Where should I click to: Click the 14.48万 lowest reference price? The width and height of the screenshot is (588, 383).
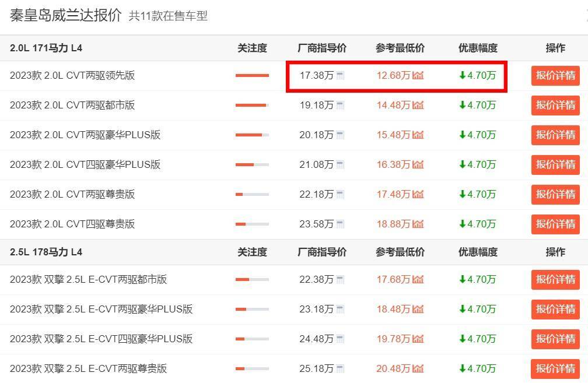pos(393,106)
